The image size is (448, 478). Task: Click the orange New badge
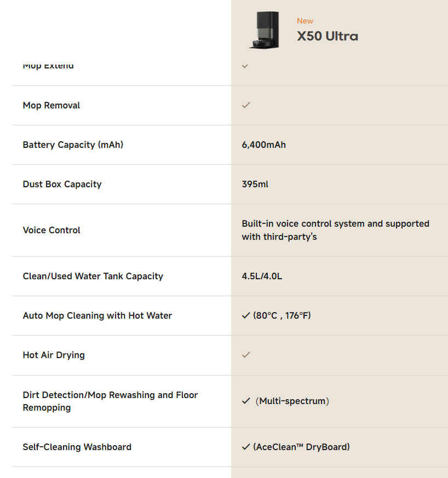point(305,21)
